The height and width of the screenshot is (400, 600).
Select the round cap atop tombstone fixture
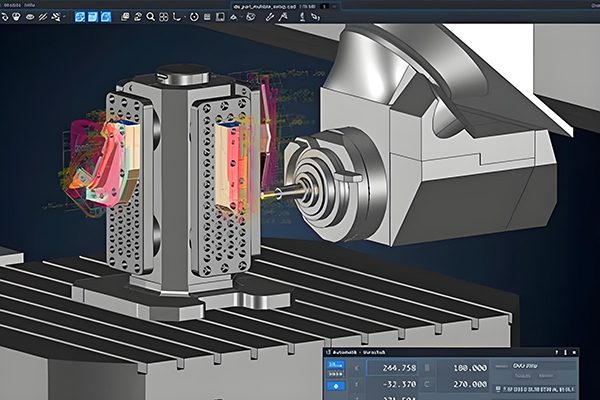(x=183, y=74)
